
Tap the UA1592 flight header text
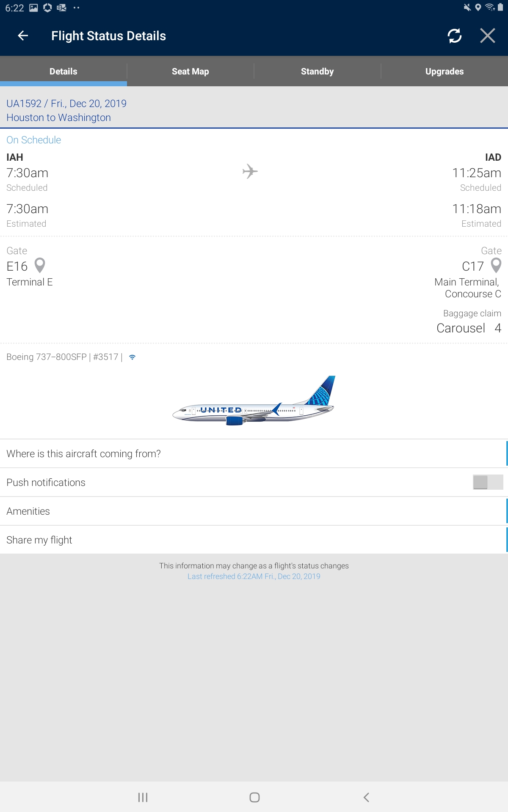click(66, 104)
